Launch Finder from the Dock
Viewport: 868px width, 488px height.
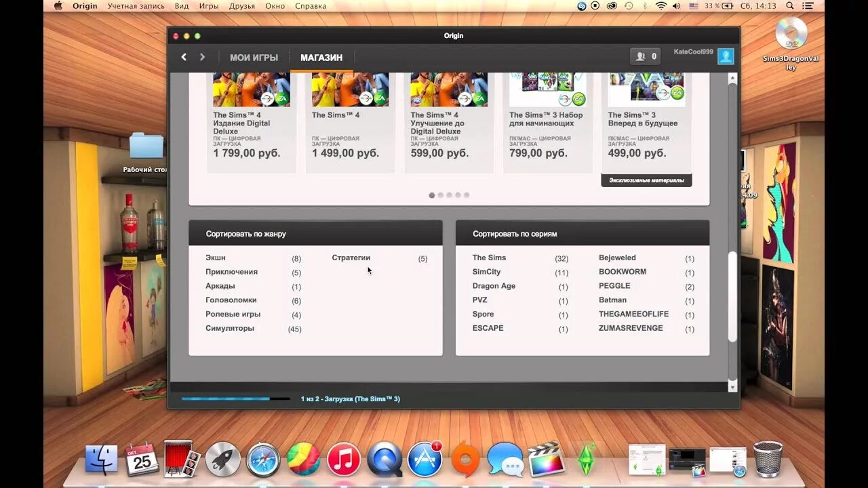(x=101, y=460)
